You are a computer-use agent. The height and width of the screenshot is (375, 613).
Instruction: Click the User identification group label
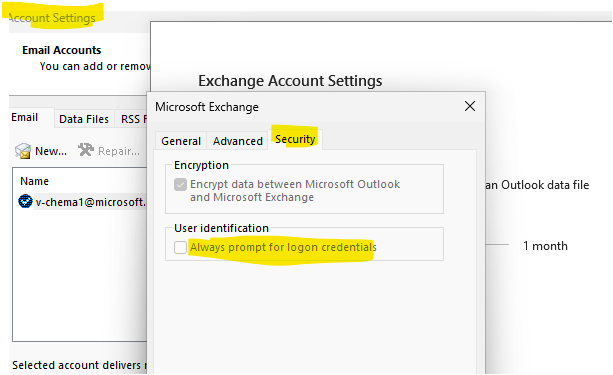tap(221, 228)
